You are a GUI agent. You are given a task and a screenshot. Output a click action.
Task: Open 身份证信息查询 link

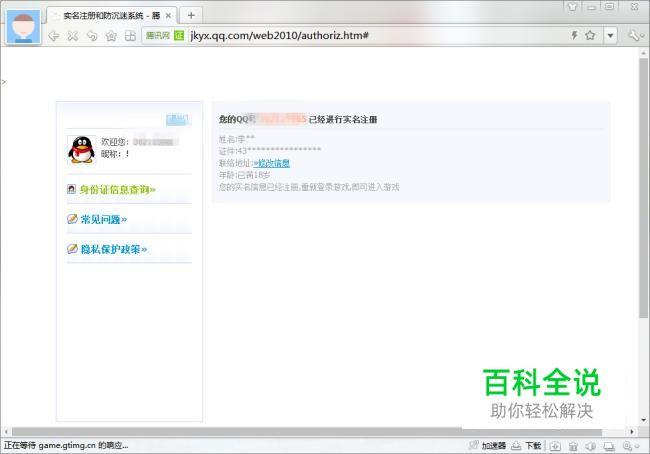118,189
